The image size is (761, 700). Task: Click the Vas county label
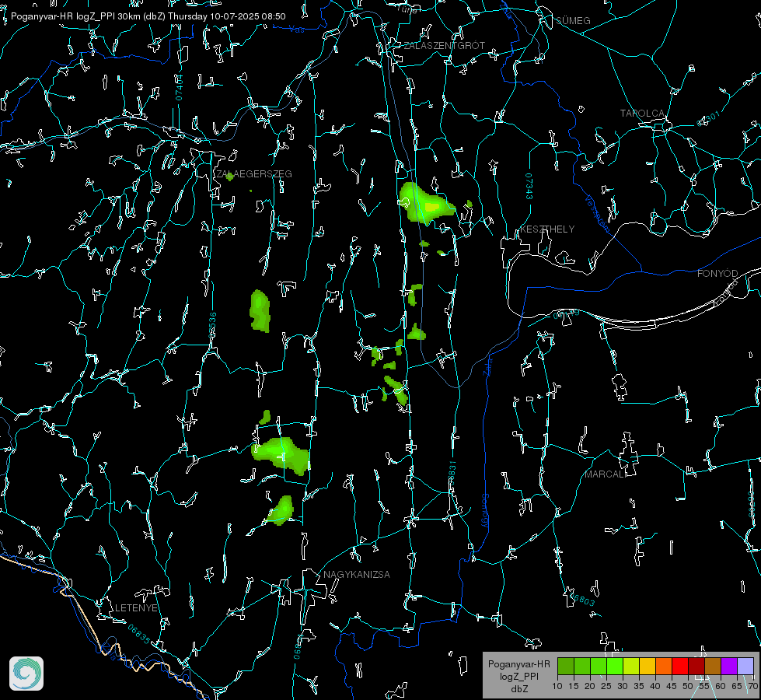click(296, 30)
